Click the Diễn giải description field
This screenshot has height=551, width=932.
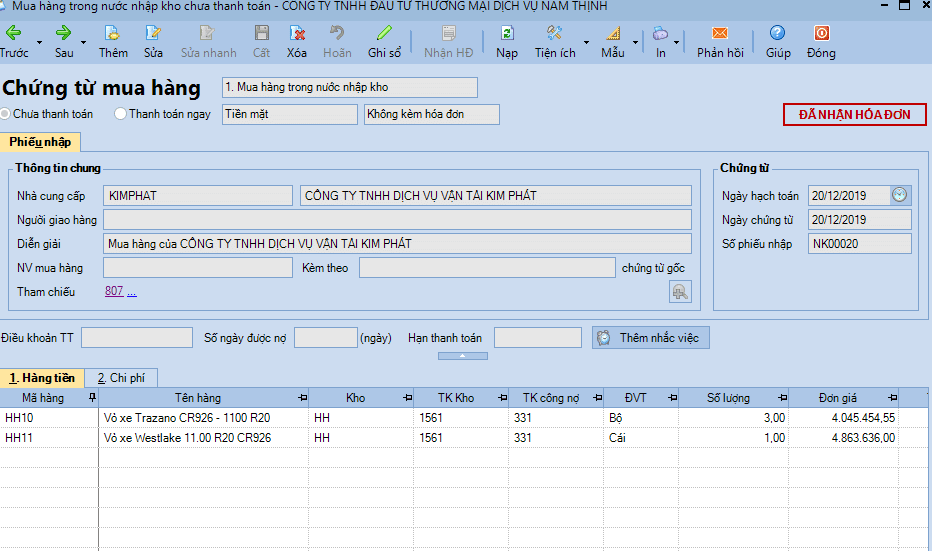(397, 244)
